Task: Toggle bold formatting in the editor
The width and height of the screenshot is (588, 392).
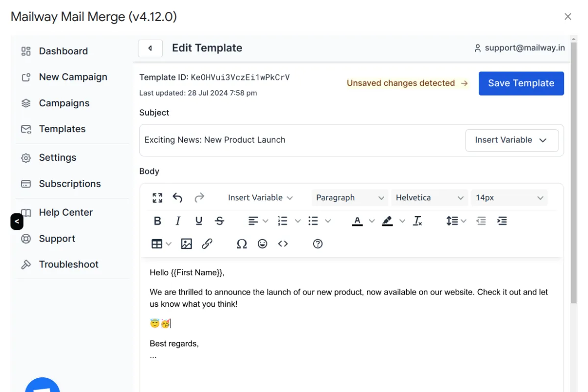Action: point(157,220)
